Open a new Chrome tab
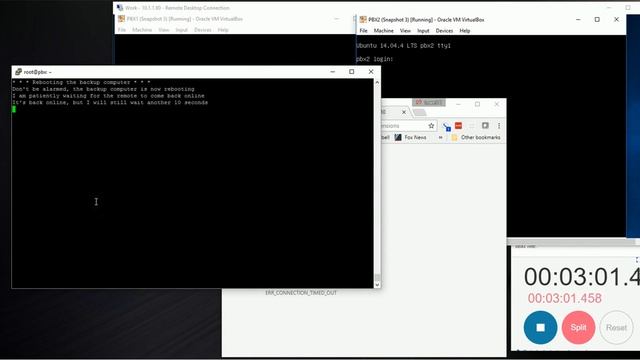This screenshot has width=640, height=360. click(419, 112)
